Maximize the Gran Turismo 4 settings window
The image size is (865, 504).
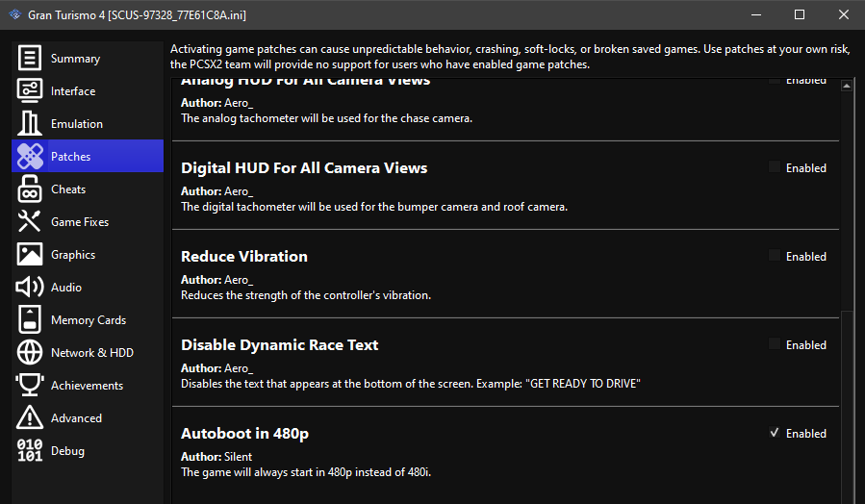tap(800, 14)
